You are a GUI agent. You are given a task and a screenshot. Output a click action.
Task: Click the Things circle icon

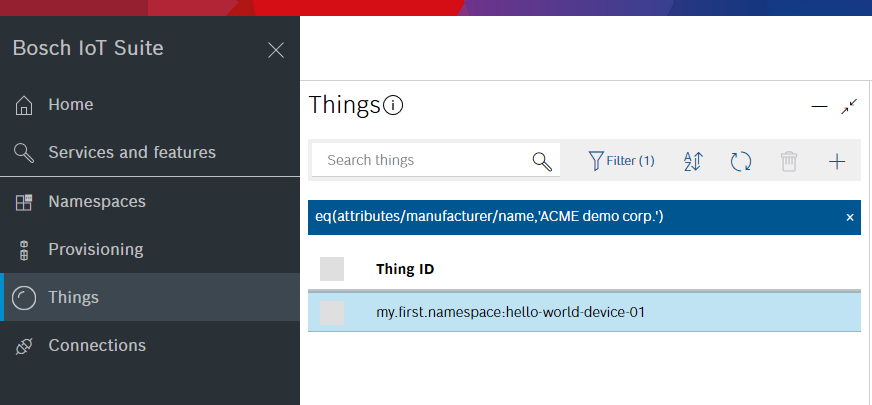click(24, 298)
